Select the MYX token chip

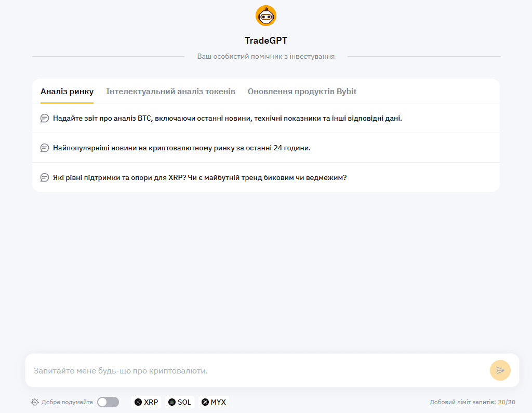point(214,402)
